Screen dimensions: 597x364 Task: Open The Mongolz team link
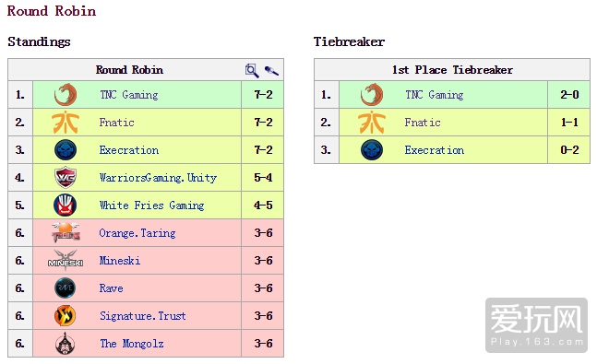tap(132, 344)
